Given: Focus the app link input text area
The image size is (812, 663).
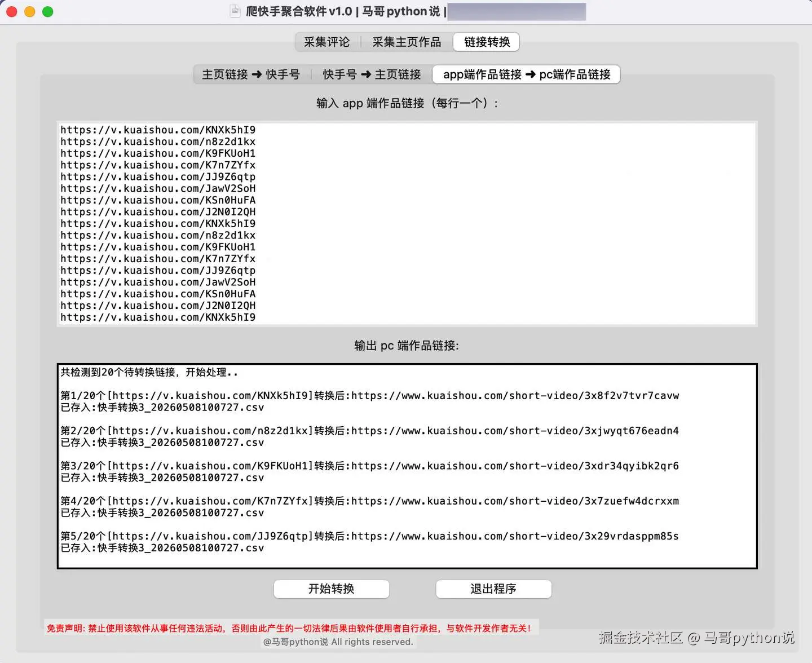Looking at the screenshot, I should coord(407,224).
